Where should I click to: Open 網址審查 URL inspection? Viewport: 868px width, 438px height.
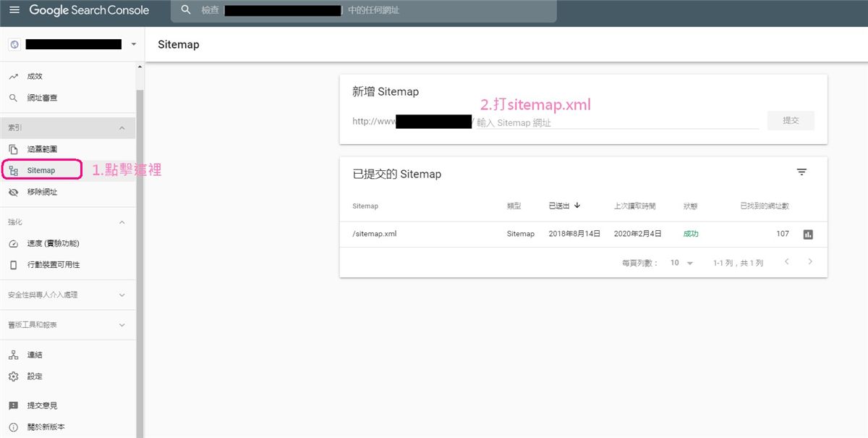tap(41, 98)
